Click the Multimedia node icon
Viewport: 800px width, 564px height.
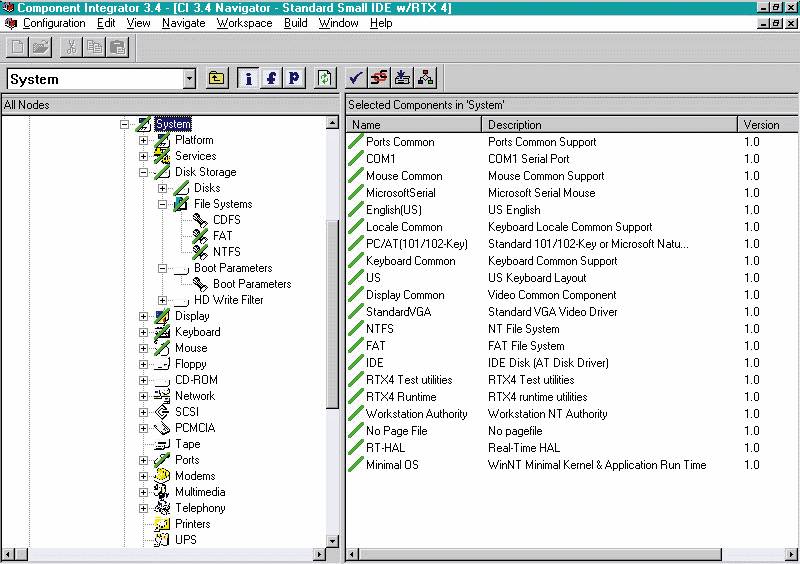162,492
